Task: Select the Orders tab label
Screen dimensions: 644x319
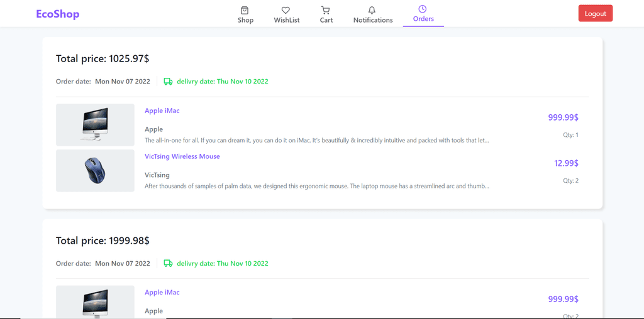Action: [x=423, y=19]
